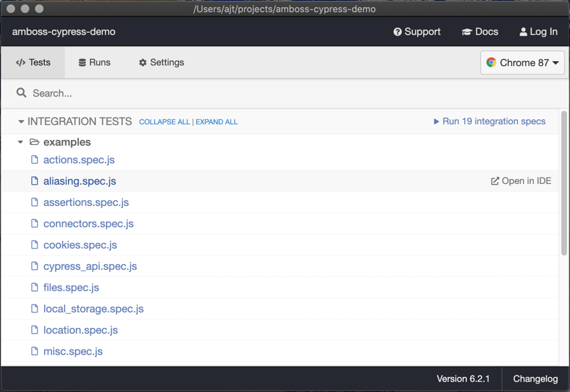
Task: Open aliasing.spec.js
Action: coord(80,181)
